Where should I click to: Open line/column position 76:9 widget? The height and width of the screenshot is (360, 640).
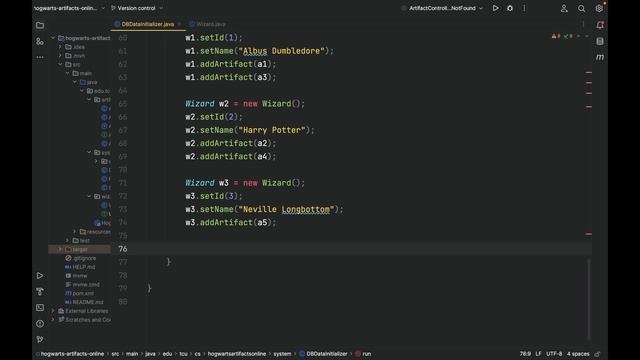(x=525, y=354)
